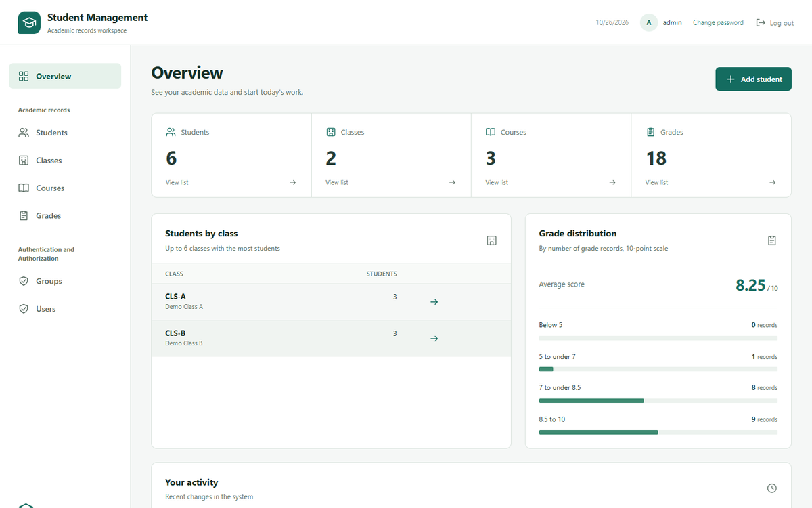Click the log out arrow icon
812x508 pixels.
point(761,22)
